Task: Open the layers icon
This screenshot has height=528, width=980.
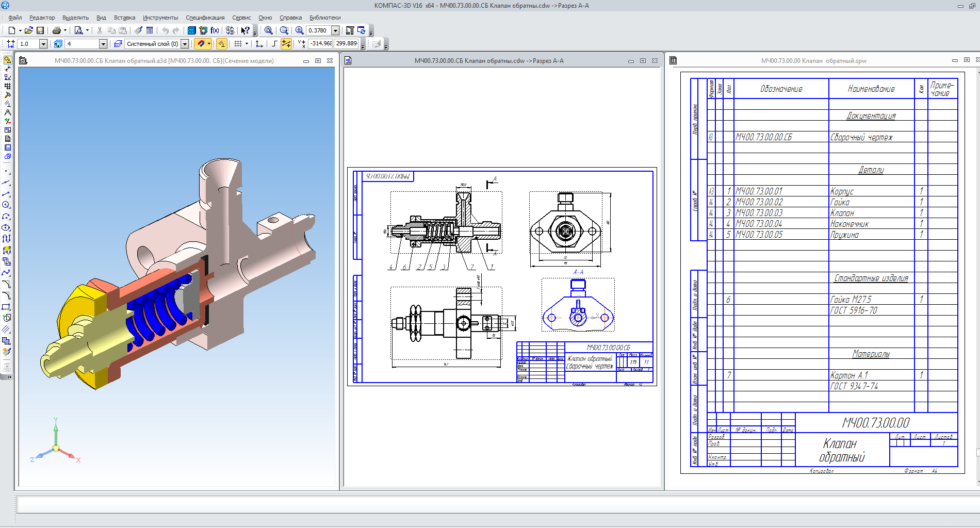Action: pyautogui.click(x=118, y=44)
